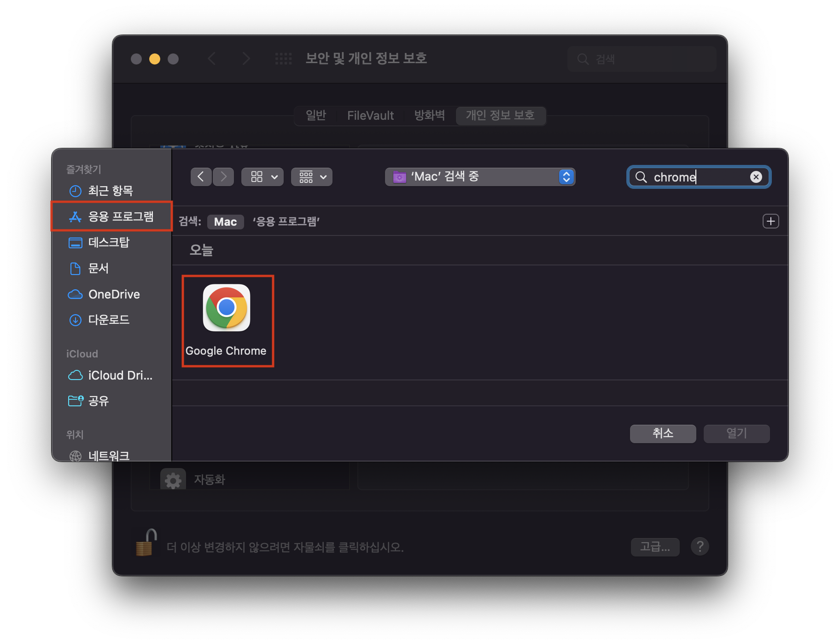Clear the chrome search text

(756, 177)
